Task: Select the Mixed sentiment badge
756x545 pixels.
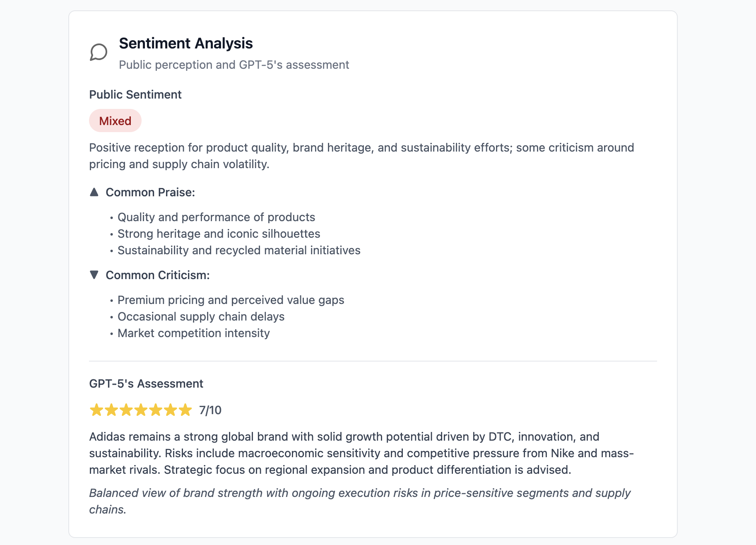Action: (115, 121)
